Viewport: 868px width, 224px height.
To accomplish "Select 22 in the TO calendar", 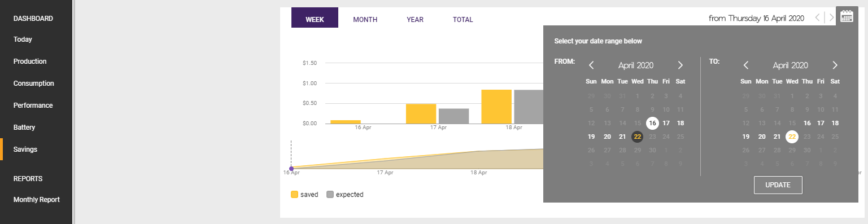I will point(792,137).
